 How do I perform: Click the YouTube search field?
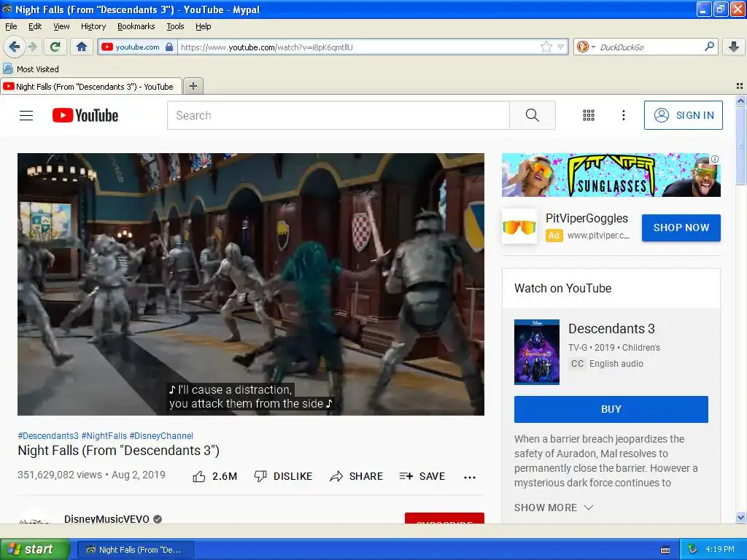[338, 115]
